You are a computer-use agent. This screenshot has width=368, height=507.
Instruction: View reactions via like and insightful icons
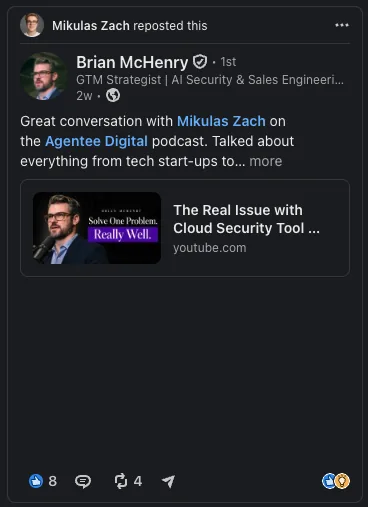[x=336, y=481]
